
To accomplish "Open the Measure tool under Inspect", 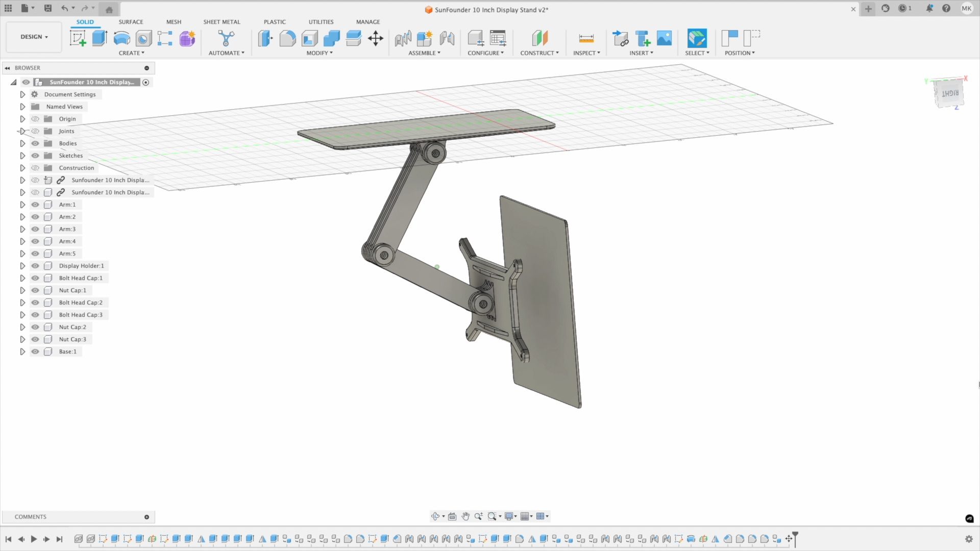I will click(586, 38).
